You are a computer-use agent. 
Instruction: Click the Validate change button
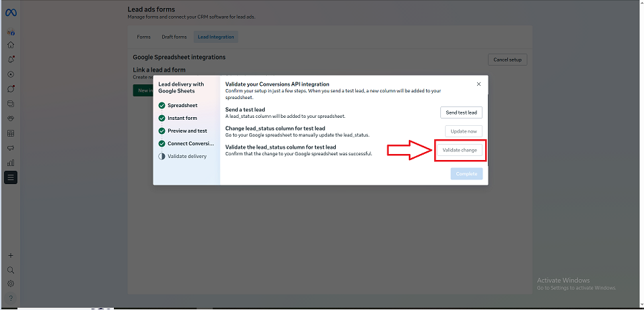pos(460,150)
